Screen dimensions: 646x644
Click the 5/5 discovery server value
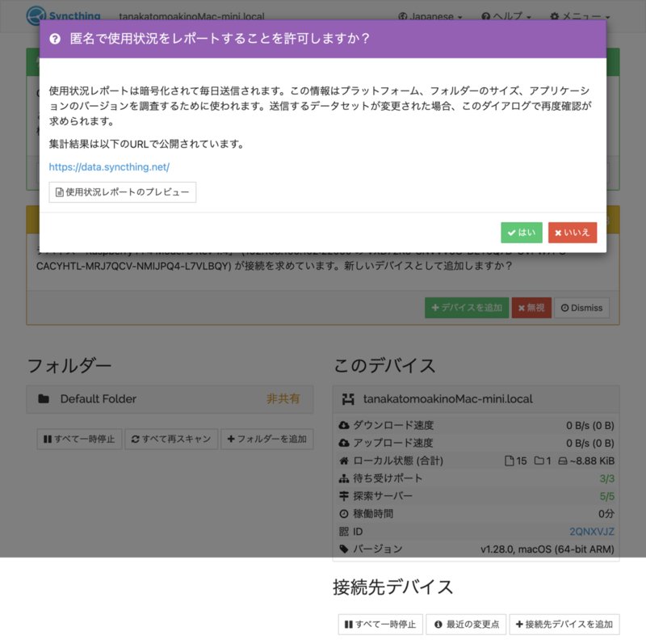click(x=607, y=496)
